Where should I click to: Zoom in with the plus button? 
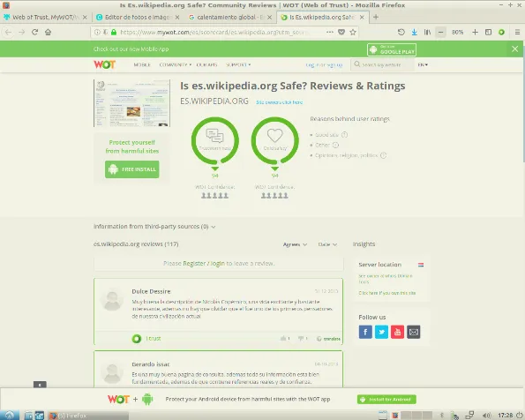(475, 32)
